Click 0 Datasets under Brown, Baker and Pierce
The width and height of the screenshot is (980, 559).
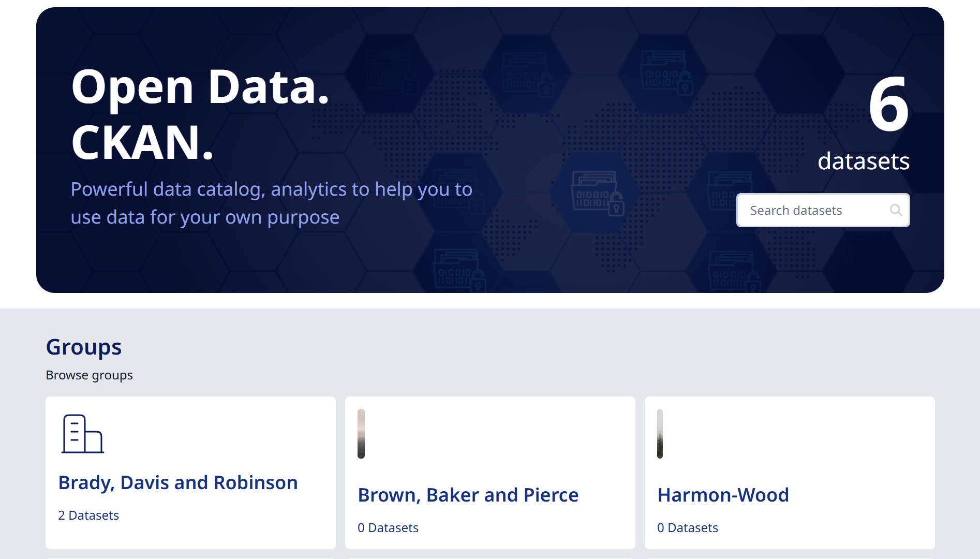(388, 528)
